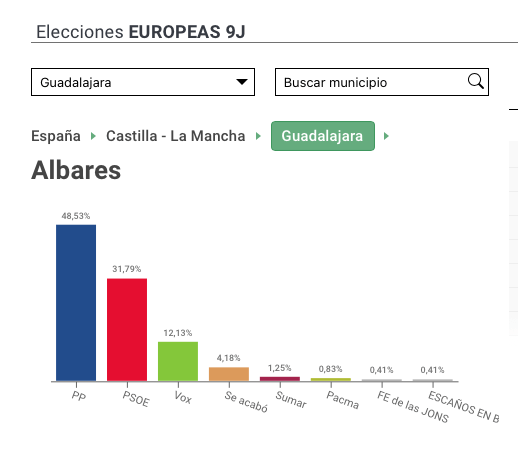
Task: Click the Sumar bar in the chart
Action: (x=280, y=379)
